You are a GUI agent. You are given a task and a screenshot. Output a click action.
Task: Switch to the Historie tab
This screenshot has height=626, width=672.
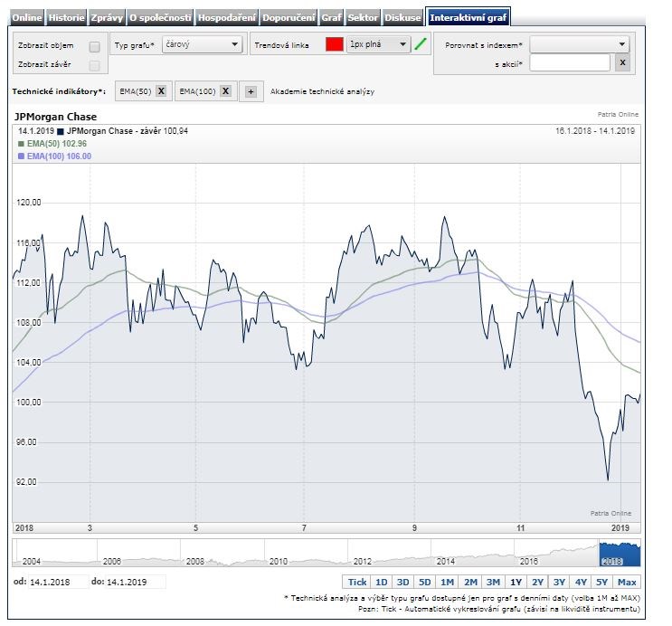67,17
